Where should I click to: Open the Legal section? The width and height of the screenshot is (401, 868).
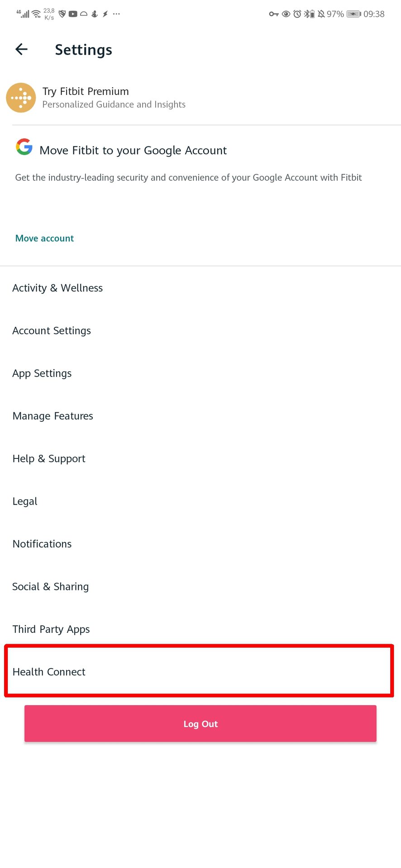click(25, 501)
